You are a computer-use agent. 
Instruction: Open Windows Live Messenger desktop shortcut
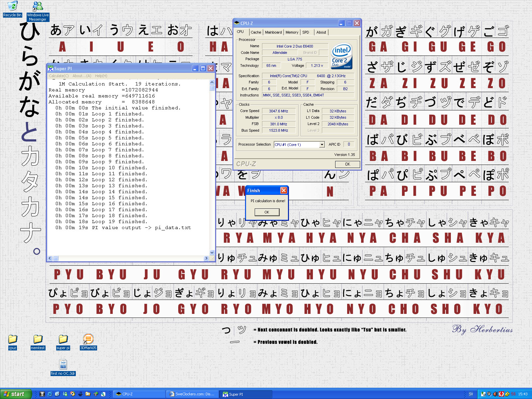coord(38,11)
